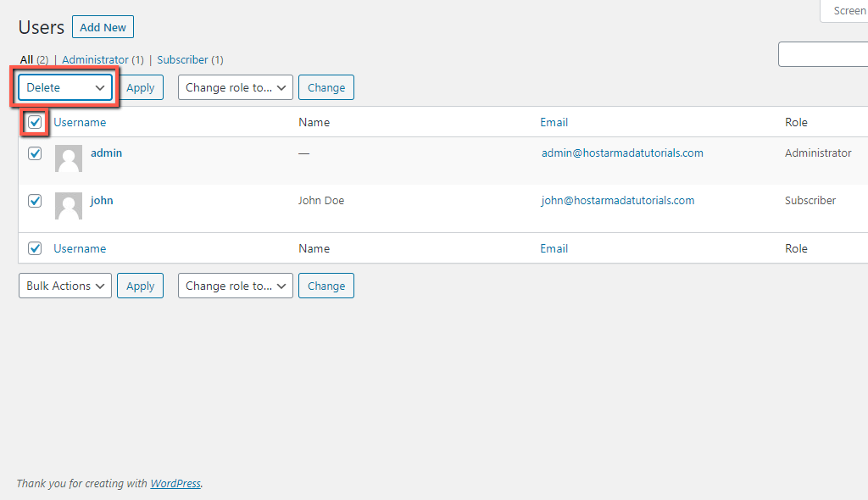Open the WordPress footer link
This screenshot has width=868, height=500.
point(175,483)
